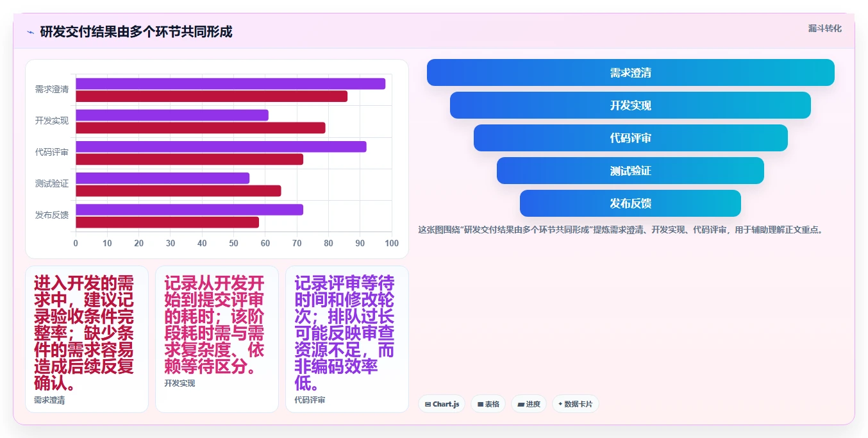Select the Chart.js chip
Image resolution: width=868 pixels, height=438 pixels.
(x=442, y=404)
